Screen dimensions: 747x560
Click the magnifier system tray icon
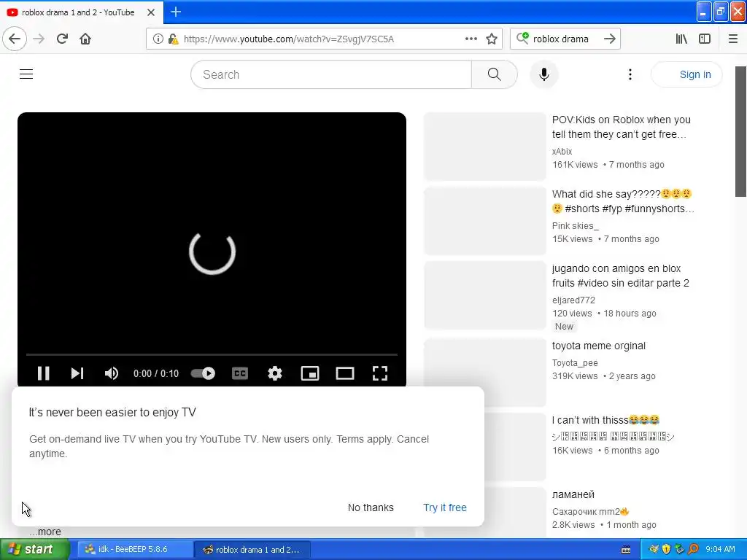pyautogui.click(x=693, y=550)
